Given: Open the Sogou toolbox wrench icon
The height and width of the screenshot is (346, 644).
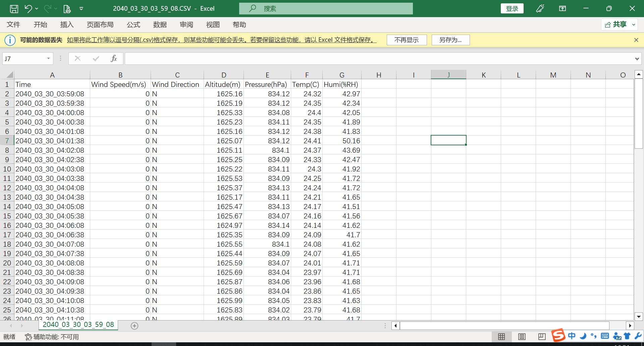Looking at the screenshot, I should [x=638, y=336].
